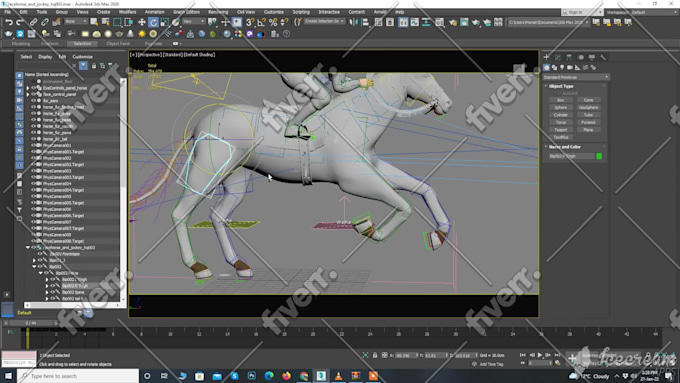Viewport: 680px width, 383px height.
Task: Open the Rendering menu
Action: click(218, 12)
